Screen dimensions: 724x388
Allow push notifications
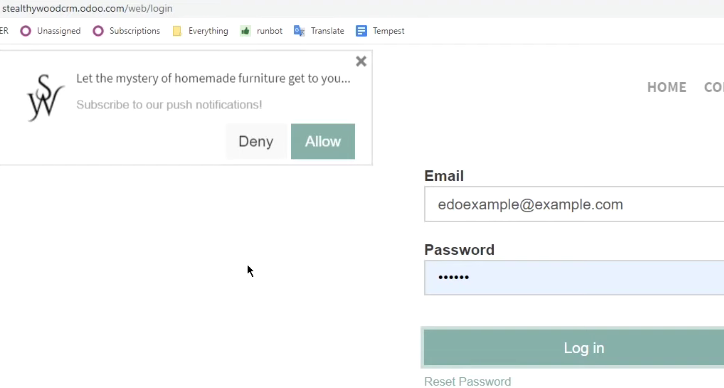pyautogui.click(x=323, y=141)
